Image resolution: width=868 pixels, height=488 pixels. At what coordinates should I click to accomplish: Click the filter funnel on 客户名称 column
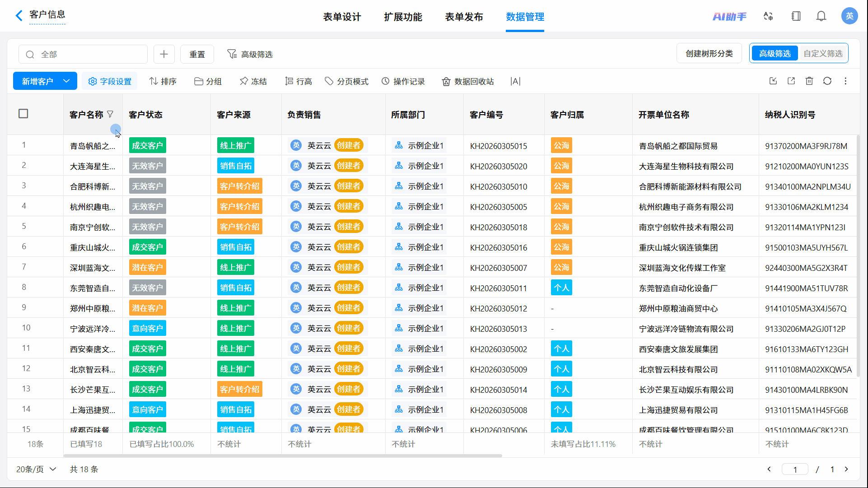click(x=110, y=114)
